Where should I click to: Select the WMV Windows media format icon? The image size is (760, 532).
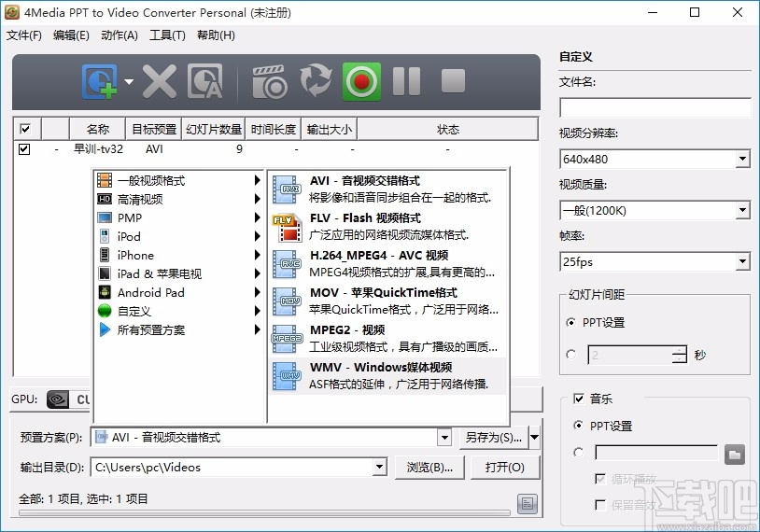point(287,376)
